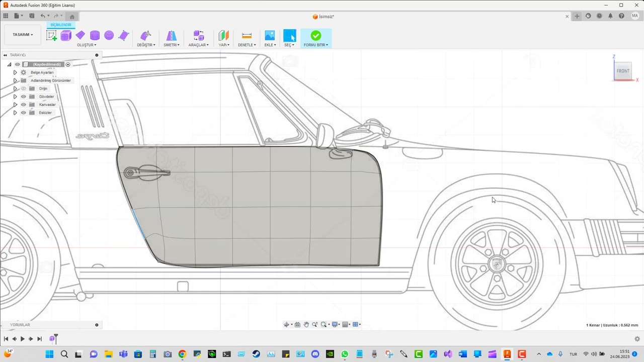Screen dimensions: 644x362
Task: Activate the SEÇ selection tool icon
Action: [289, 35]
